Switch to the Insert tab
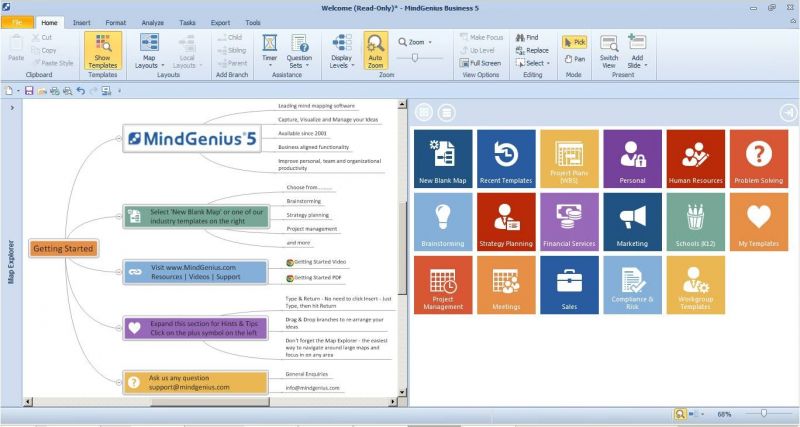Image resolution: width=800 pixels, height=427 pixels. coord(82,22)
